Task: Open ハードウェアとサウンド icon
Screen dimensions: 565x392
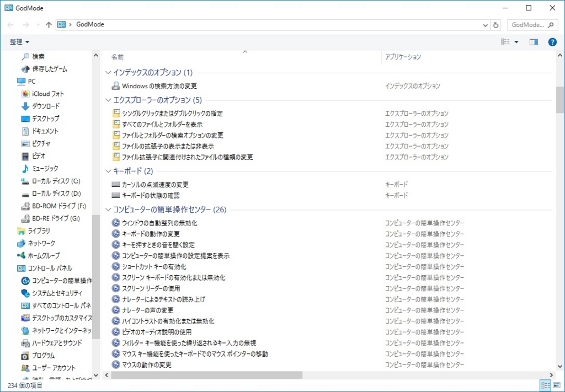Action: pos(25,343)
